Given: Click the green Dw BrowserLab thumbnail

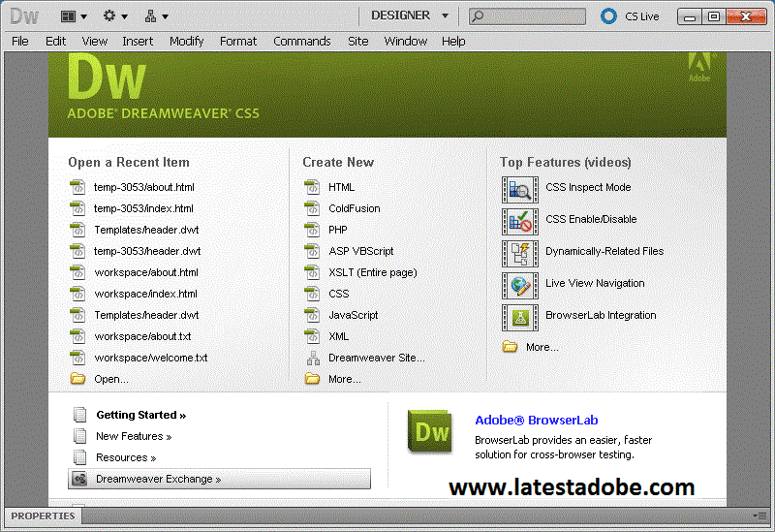Looking at the screenshot, I should [x=430, y=431].
